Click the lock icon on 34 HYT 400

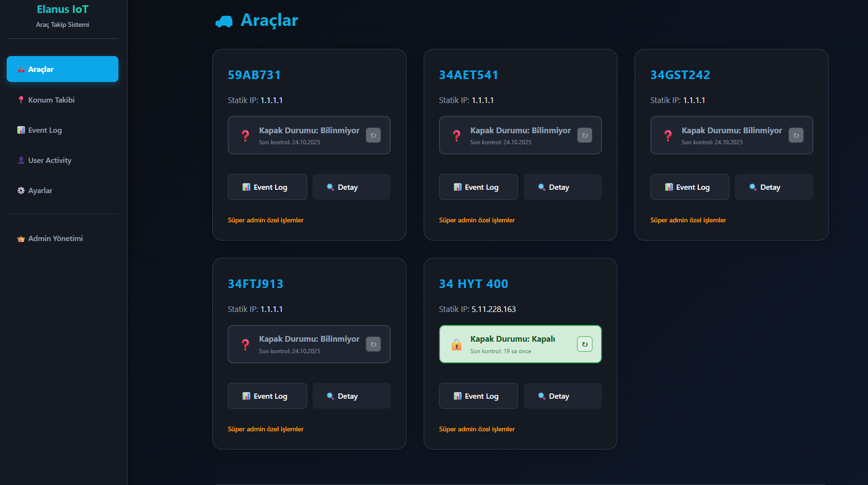pyautogui.click(x=456, y=345)
